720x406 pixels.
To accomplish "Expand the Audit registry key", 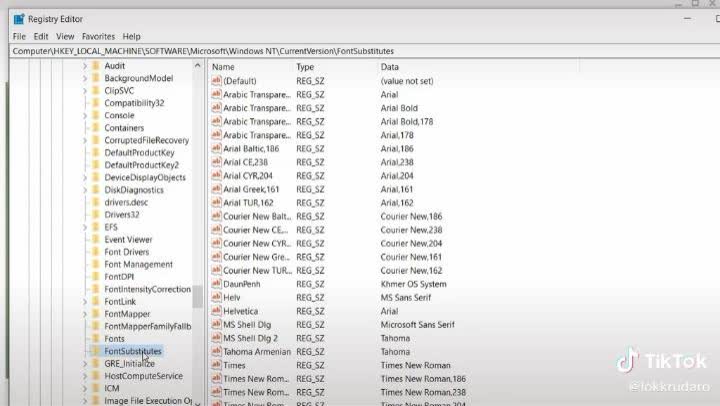I will coord(84,65).
